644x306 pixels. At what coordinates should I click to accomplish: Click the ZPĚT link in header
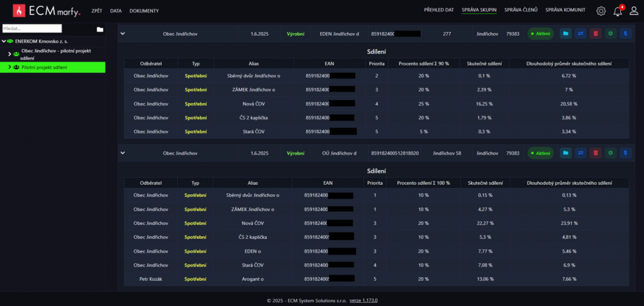coord(96,11)
